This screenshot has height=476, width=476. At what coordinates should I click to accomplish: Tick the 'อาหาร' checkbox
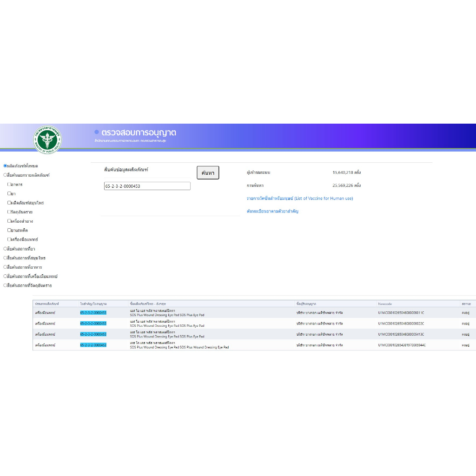coord(9,184)
